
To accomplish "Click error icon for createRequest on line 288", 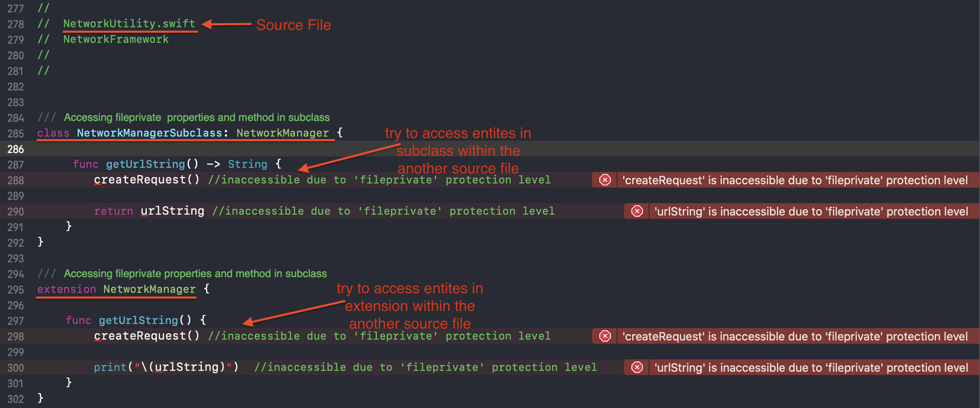I will click(x=605, y=180).
